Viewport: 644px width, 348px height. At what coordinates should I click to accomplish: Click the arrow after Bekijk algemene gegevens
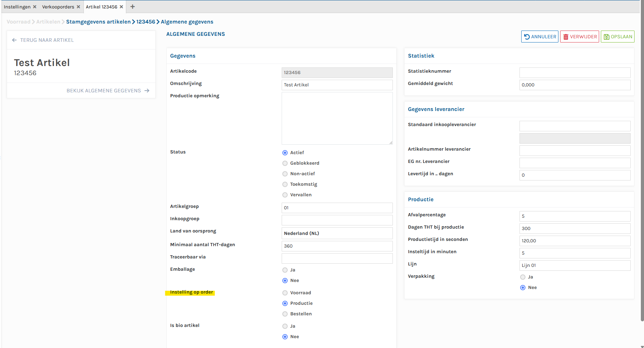coord(147,91)
